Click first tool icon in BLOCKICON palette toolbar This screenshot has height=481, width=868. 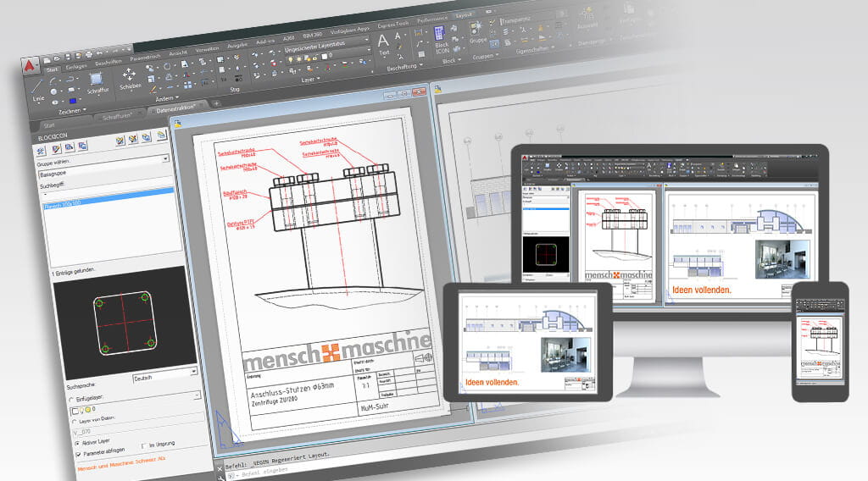[x=41, y=151]
